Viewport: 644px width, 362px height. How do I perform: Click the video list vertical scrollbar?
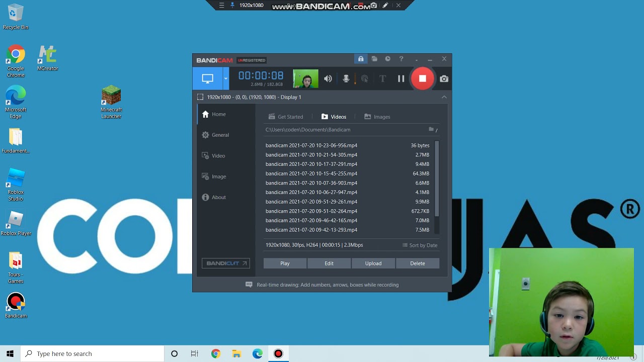click(x=437, y=178)
